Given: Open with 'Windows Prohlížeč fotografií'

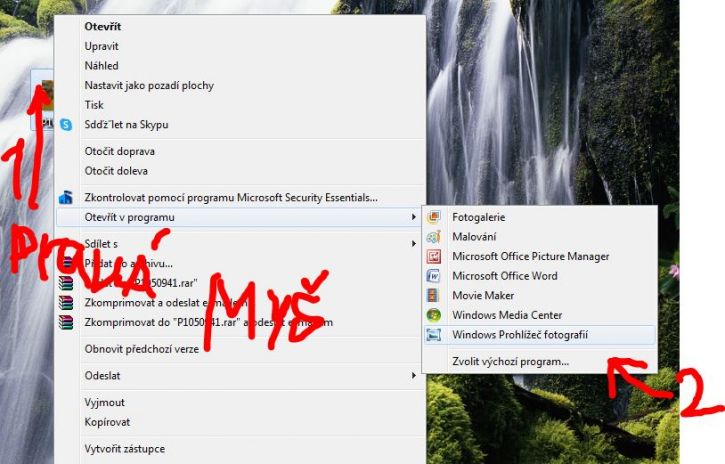Looking at the screenshot, I should (540, 335).
